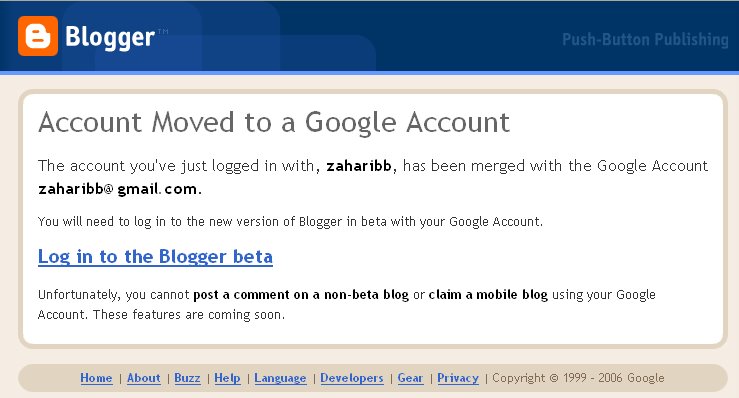This screenshot has height=398, width=739.
Task: Click bold text post a comment on a non-beta blog
Action: tap(301, 295)
